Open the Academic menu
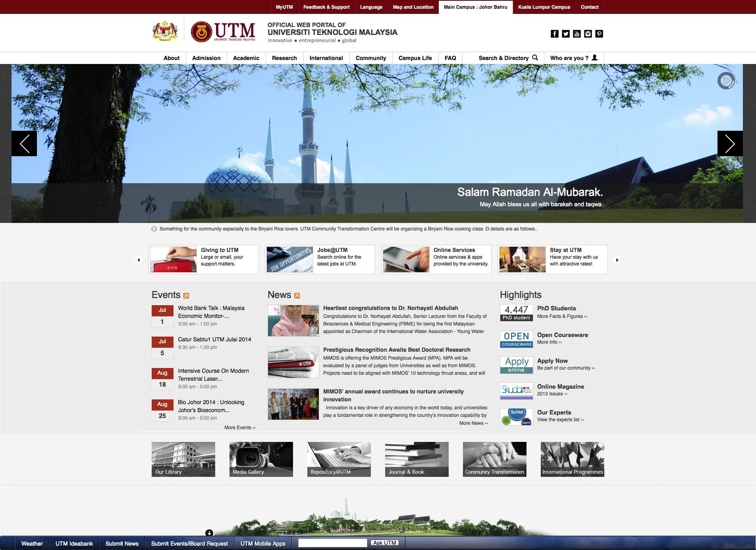The width and height of the screenshot is (756, 550). [246, 58]
